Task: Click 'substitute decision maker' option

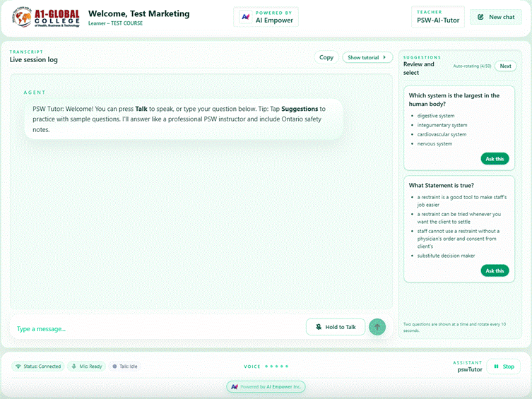Action: (x=446, y=256)
